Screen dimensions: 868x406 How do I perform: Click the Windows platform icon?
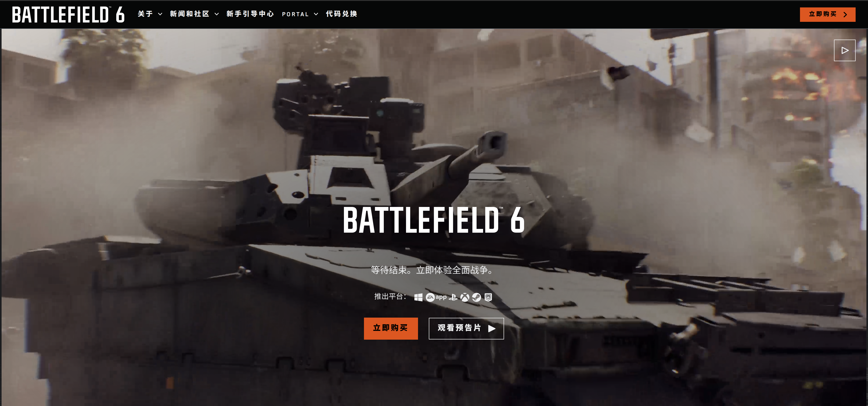[x=418, y=297]
